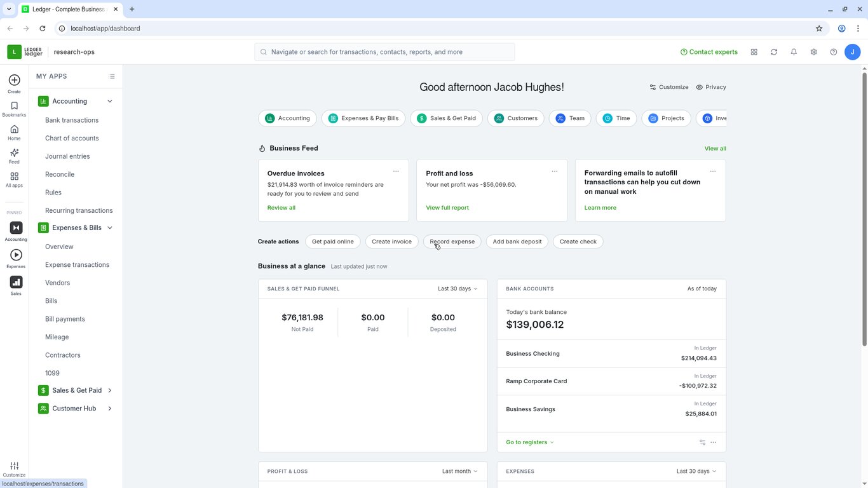
Task: Open the settings gear icon in header
Action: click(813, 52)
